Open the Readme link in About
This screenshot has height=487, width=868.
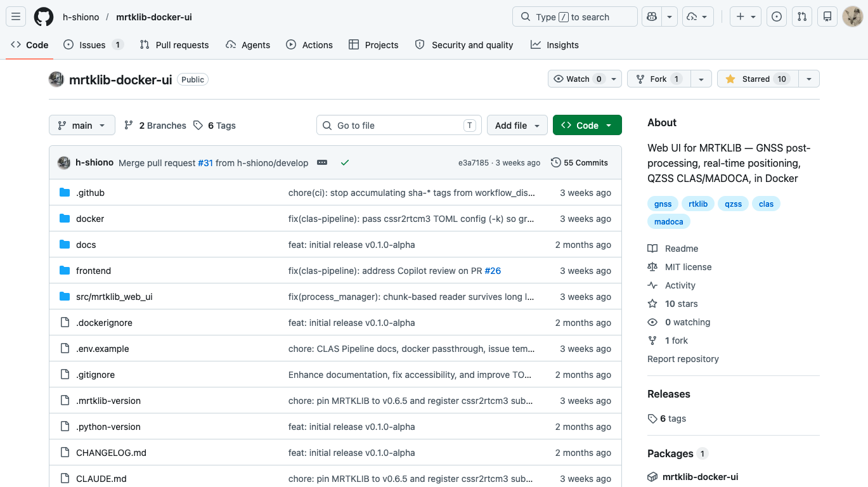(x=673, y=249)
